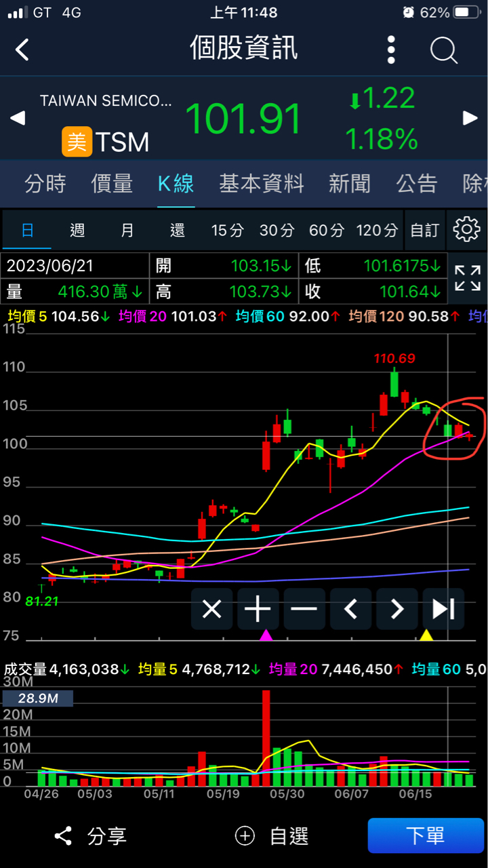This screenshot has height=868, width=488.
Task: Switch to 分時 tab
Action: coord(45,183)
